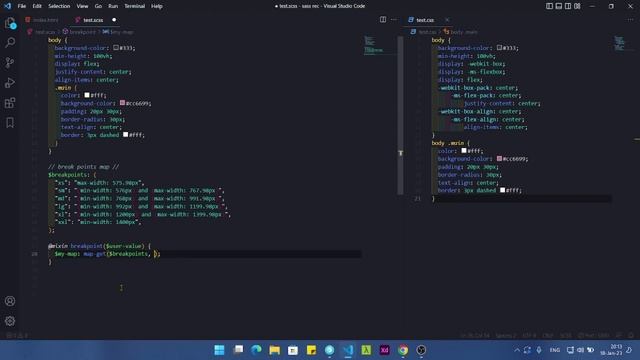The image size is (640, 360).
Task: Open the Edit menu
Action: tap(37, 6)
